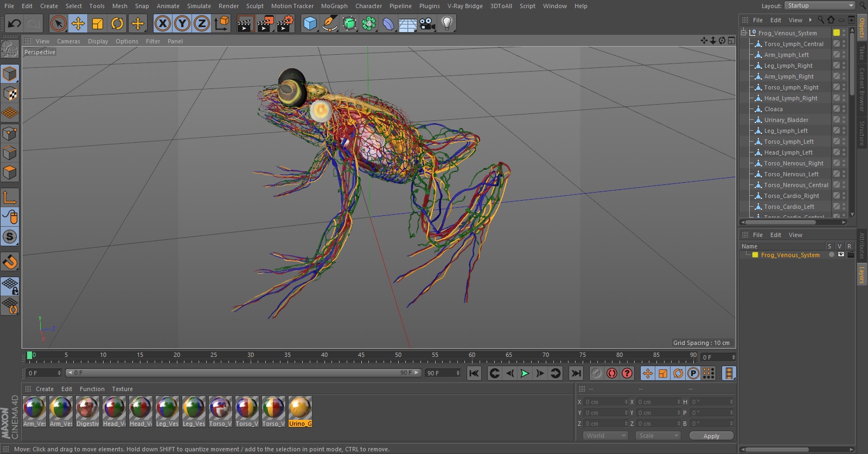Screen dimensions: 868x454
Task: Open the material manager Texture menu
Action: coord(122,389)
